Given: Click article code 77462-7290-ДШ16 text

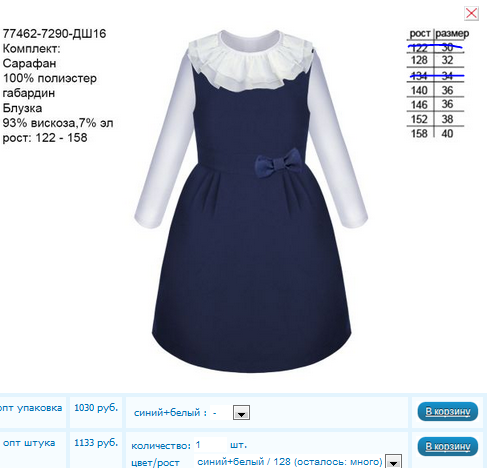Looking at the screenshot, I should (54, 34).
